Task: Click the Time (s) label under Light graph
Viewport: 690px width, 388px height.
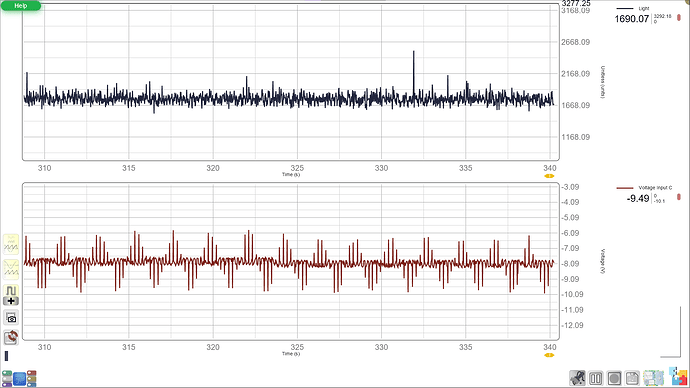Action: point(291,175)
